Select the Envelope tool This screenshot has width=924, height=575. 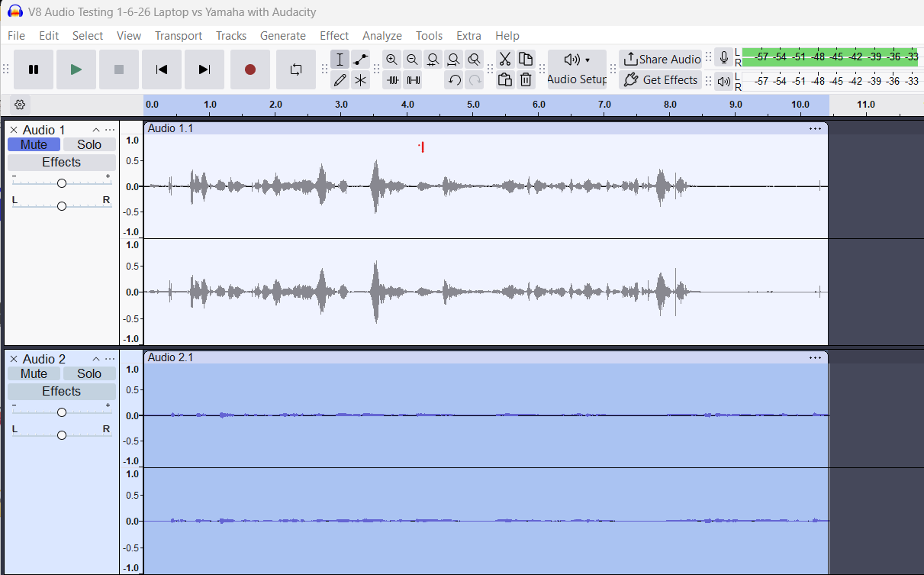point(361,60)
